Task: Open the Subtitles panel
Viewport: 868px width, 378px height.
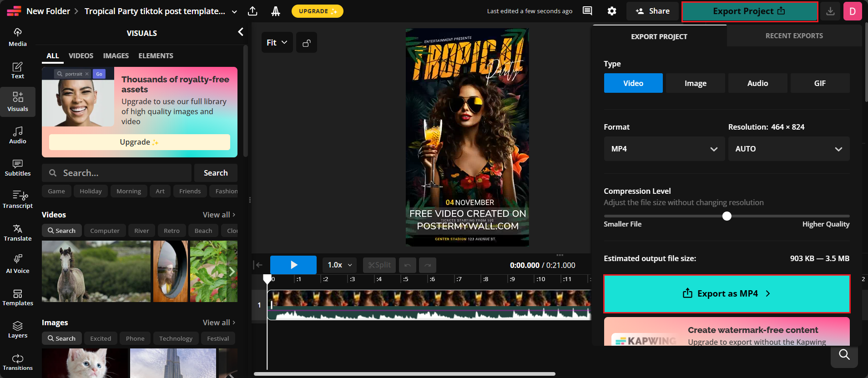Action: (x=18, y=167)
